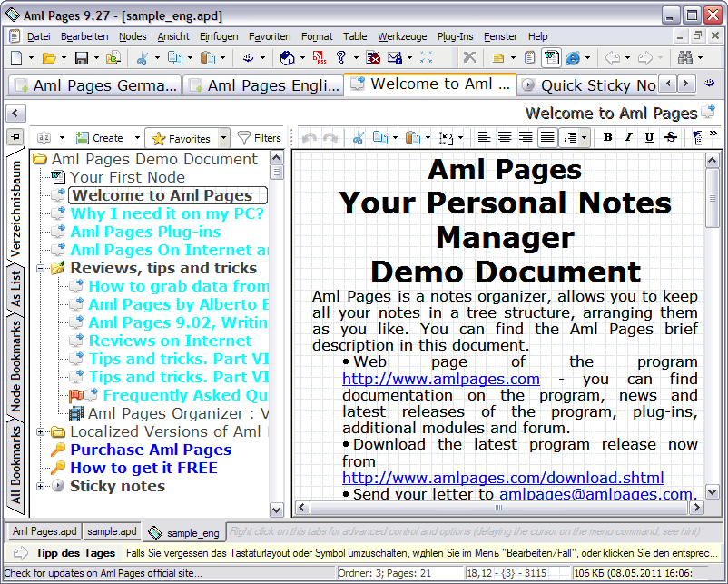Center-align text in the editor toolbar
This screenshot has height=584, width=728.
[505, 137]
